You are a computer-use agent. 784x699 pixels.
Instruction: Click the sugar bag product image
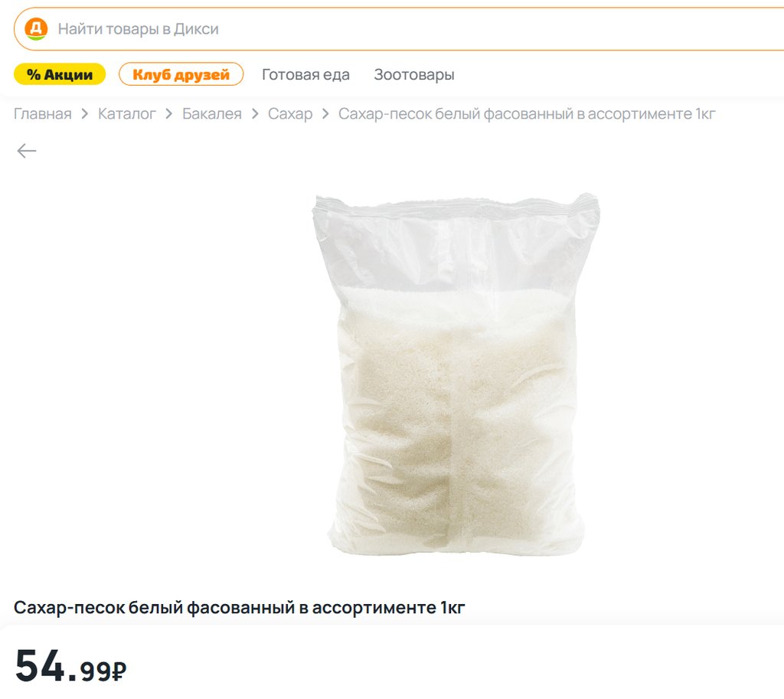(456, 374)
